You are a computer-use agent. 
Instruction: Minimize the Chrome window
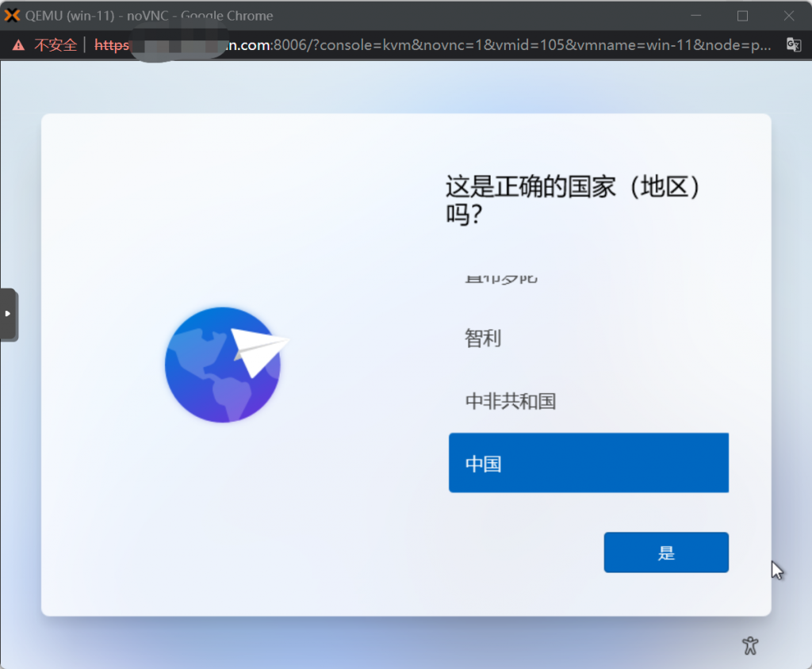[696, 15]
